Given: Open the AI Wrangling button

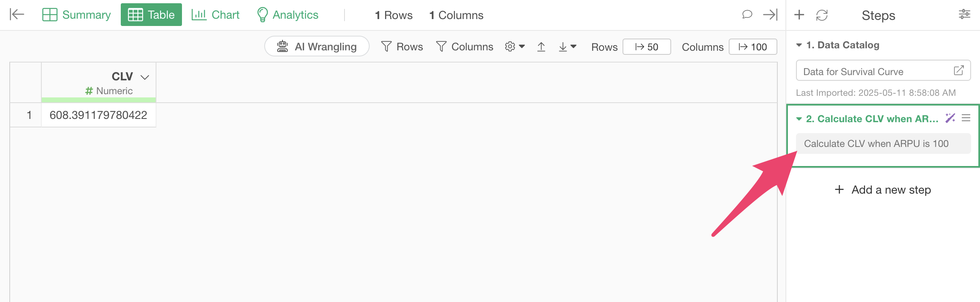Looking at the screenshot, I should point(317,46).
